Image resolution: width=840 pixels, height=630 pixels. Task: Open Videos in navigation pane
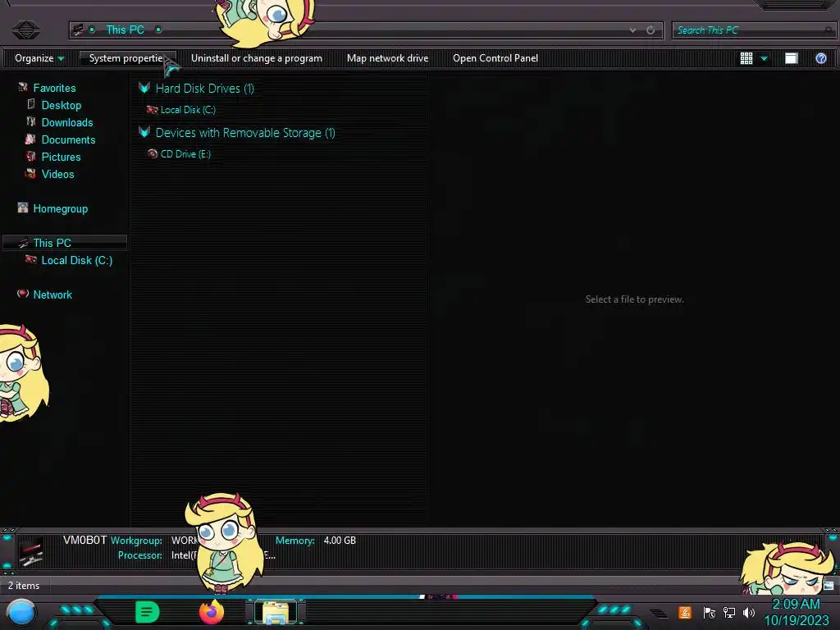pyautogui.click(x=58, y=174)
